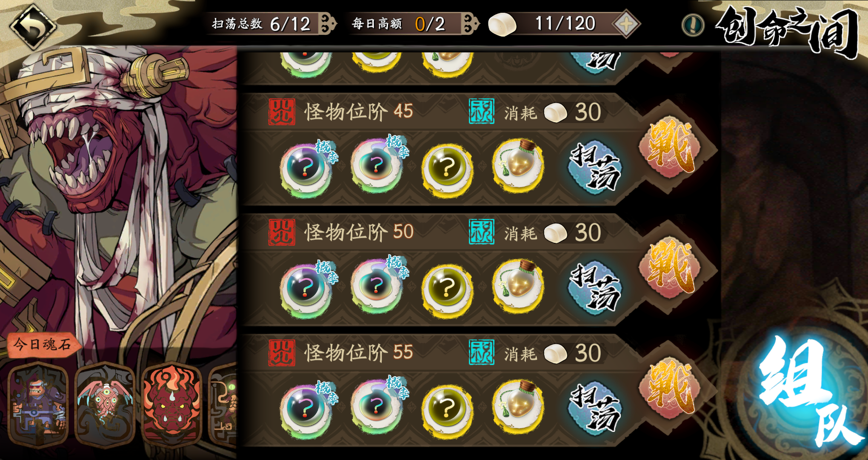Screen dimensions: 868x460
Task: Open the exclamation info icon
Action: click(693, 25)
